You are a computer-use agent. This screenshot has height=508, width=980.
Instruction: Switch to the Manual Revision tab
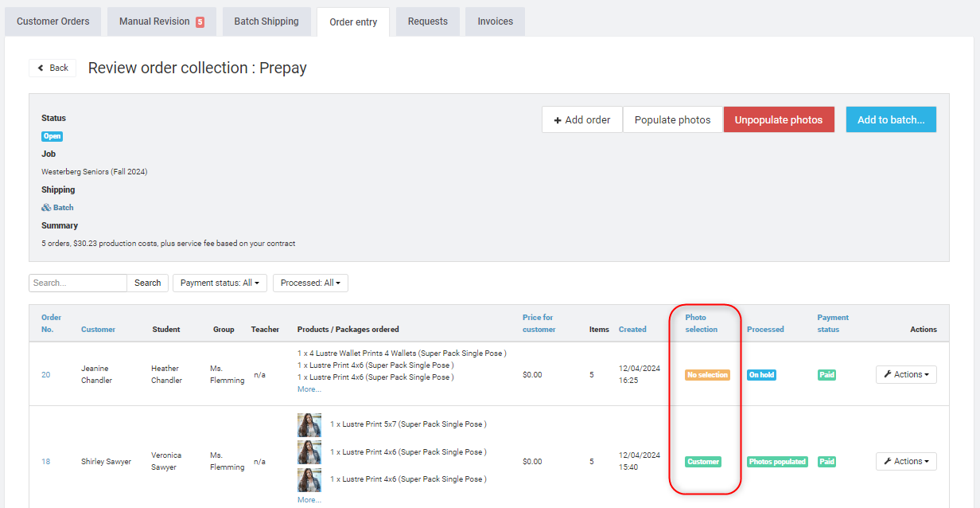[161, 21]
